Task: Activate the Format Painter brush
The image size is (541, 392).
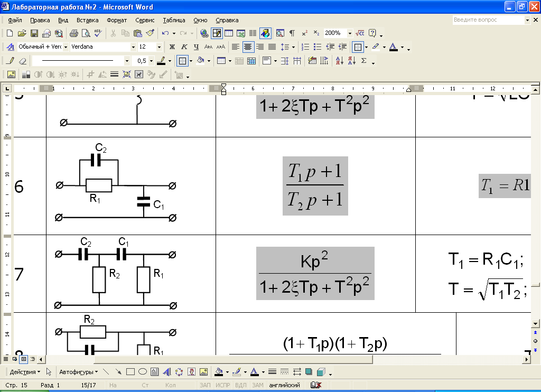Action: click(150, 33)
